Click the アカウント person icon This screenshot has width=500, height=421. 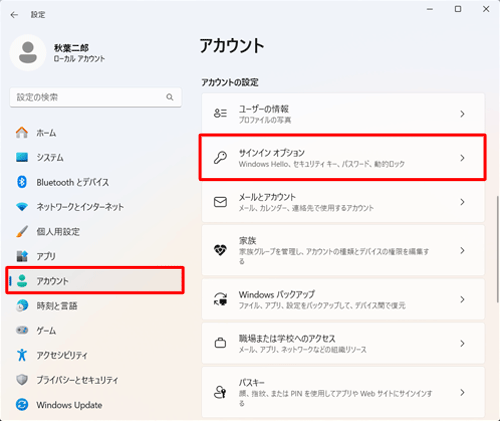(22, 281)
